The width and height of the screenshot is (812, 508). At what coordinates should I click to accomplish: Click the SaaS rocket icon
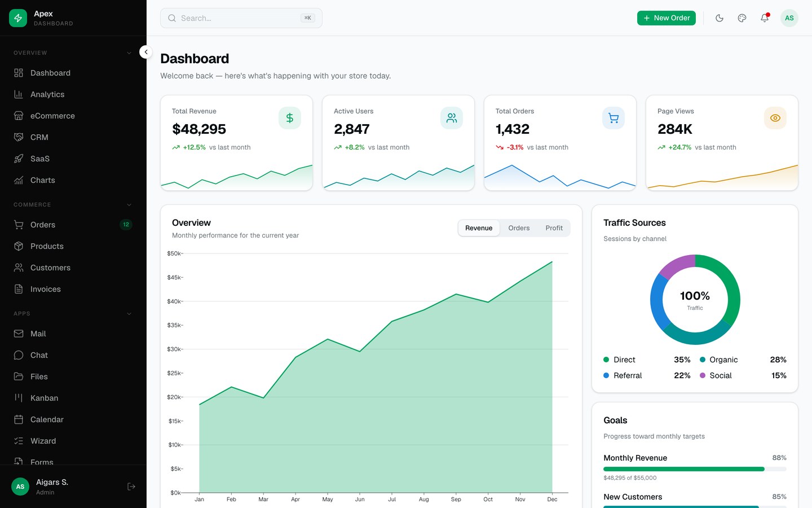(19, 159)
